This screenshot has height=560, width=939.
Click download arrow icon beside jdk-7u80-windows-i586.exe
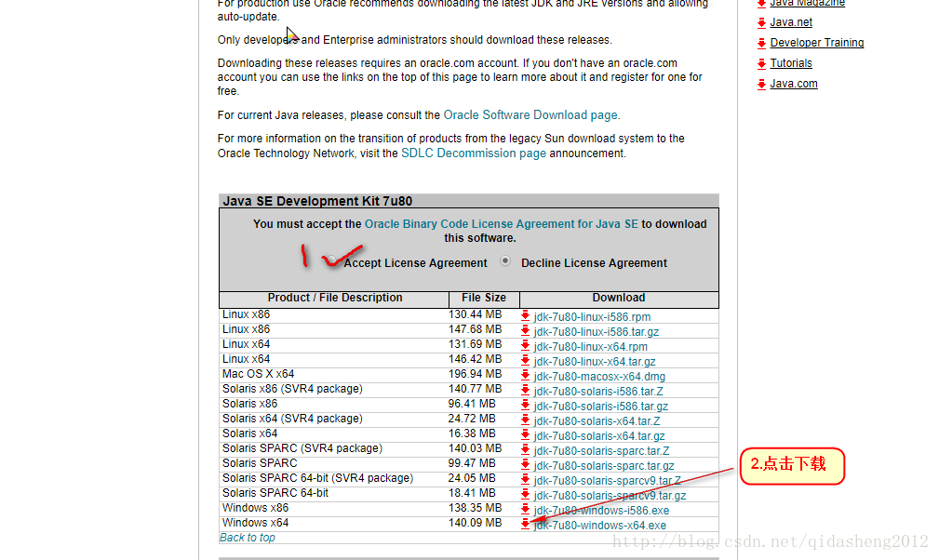click(x=525, y=510)
